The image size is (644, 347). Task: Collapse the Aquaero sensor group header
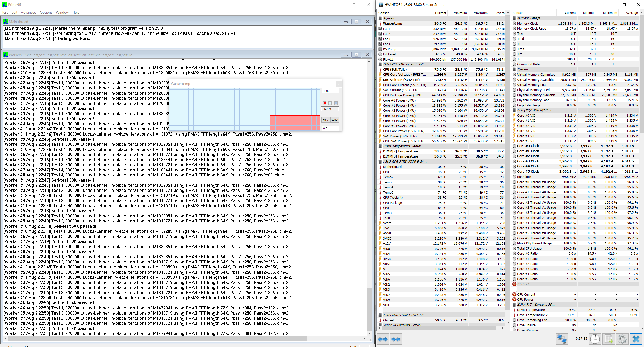(x=389, y=18)
